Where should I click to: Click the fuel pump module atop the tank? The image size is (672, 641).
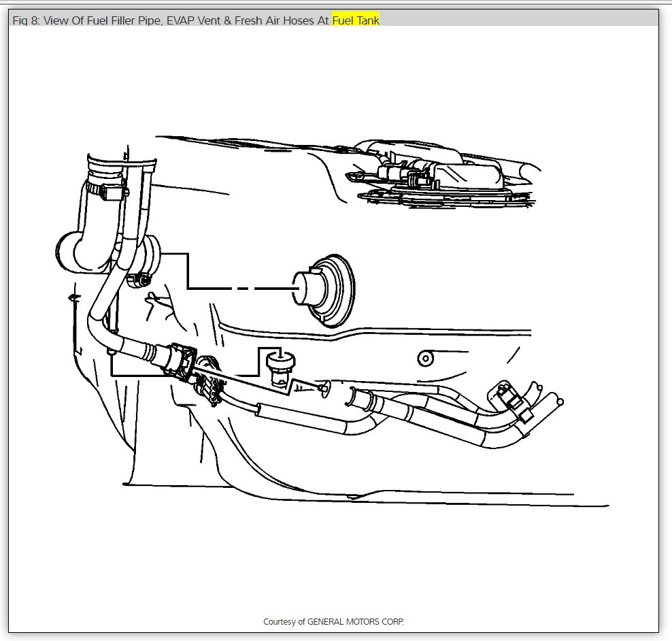[x=441, y=176]
